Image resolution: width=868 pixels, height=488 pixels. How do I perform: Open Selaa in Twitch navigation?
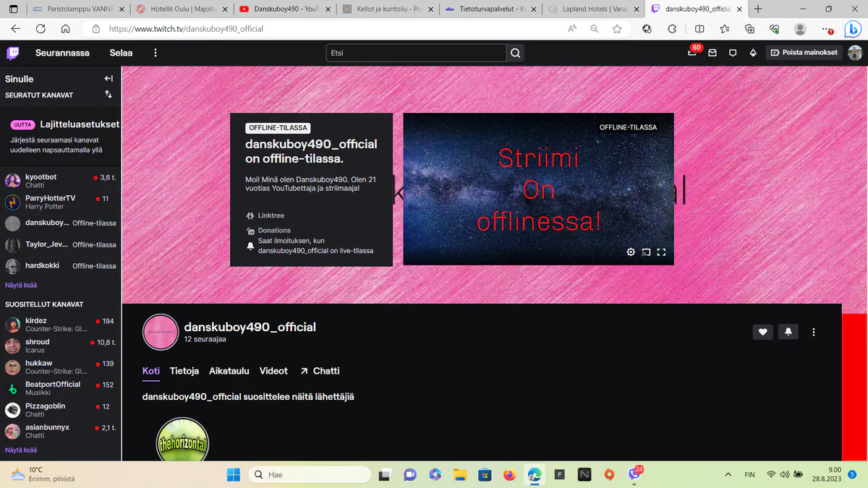(x=121, y=53)
